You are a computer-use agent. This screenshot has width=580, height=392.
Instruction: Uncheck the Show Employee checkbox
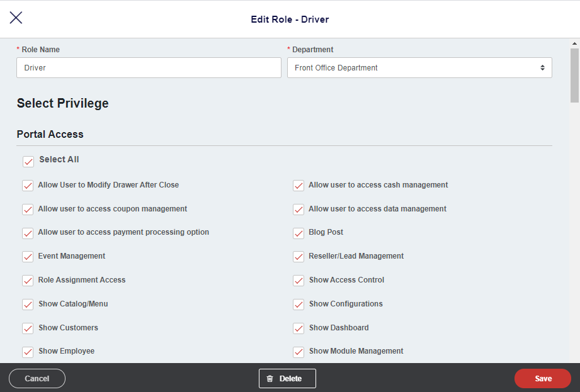point(28,352)
